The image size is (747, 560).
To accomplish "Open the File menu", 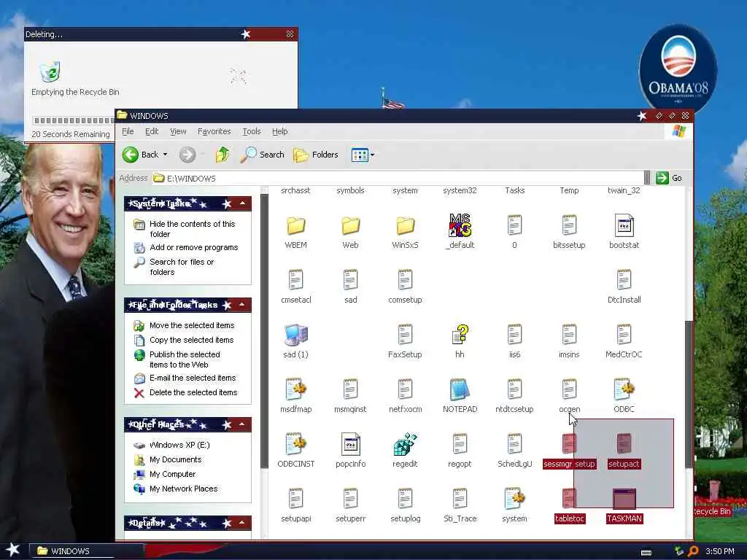I will (128, 131).
